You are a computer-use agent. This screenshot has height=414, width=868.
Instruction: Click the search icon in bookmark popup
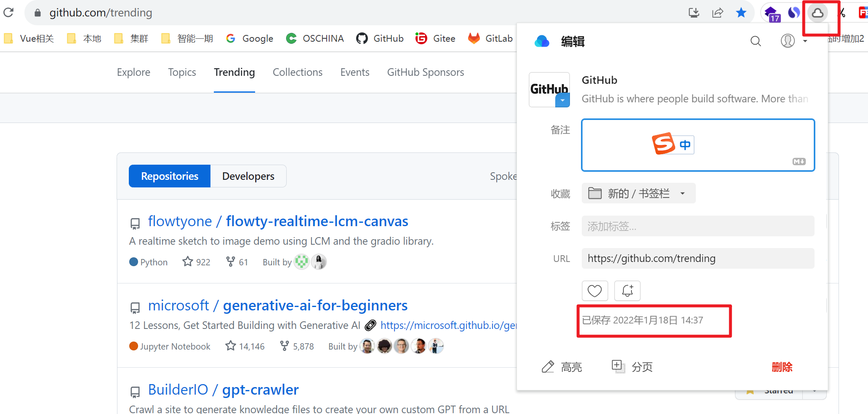pyautogui.click(x=756, y=41)
